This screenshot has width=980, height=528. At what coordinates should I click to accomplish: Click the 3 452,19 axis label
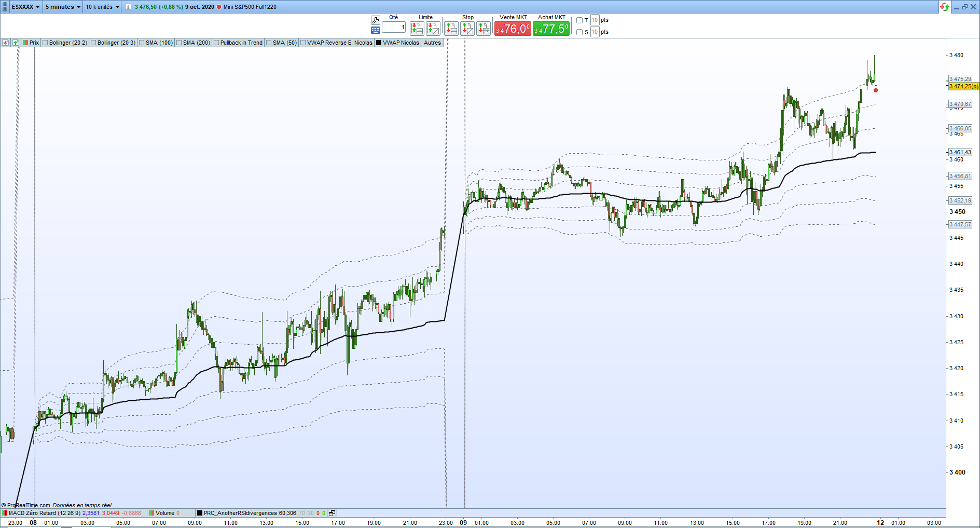click(960, 200)
